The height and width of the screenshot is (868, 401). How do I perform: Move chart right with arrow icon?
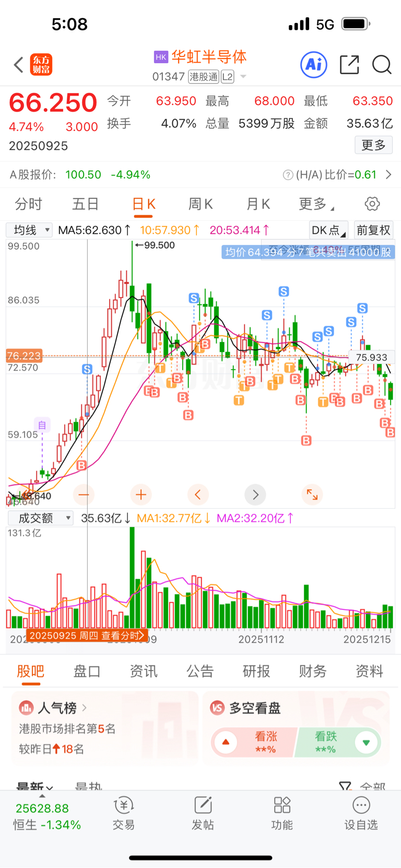[x=255, y=494]
